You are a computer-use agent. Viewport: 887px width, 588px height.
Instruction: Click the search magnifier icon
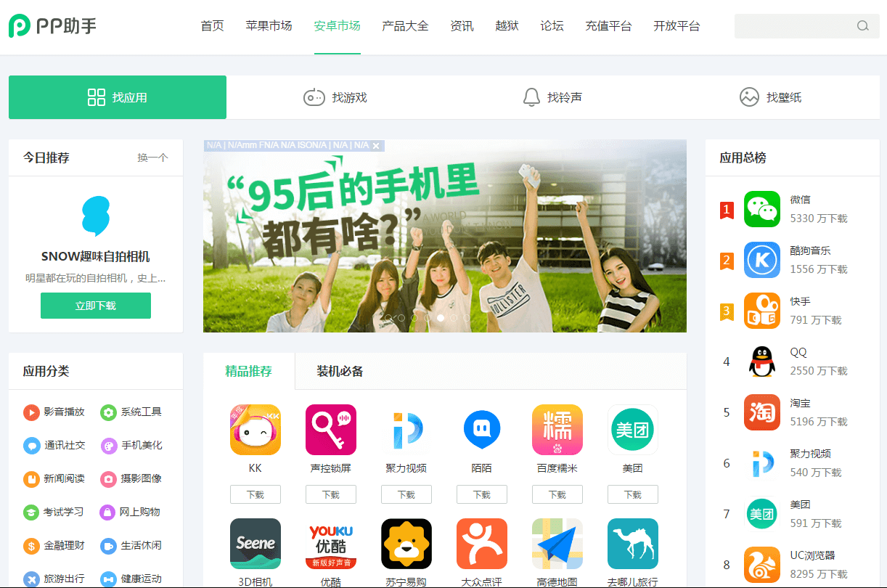coord(863,26)
